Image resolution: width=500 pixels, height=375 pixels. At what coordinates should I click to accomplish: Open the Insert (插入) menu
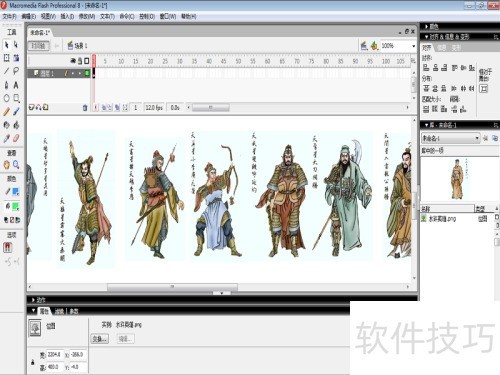click(67, 16)
